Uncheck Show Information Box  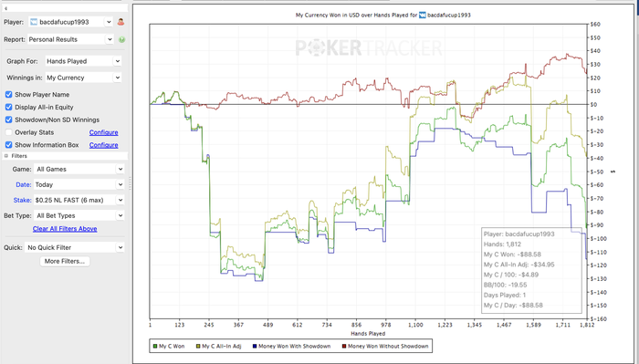click(8, 145)
